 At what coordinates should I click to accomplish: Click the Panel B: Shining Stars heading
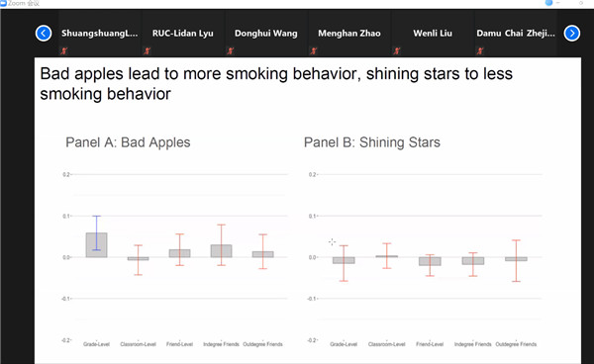(372, 142)
